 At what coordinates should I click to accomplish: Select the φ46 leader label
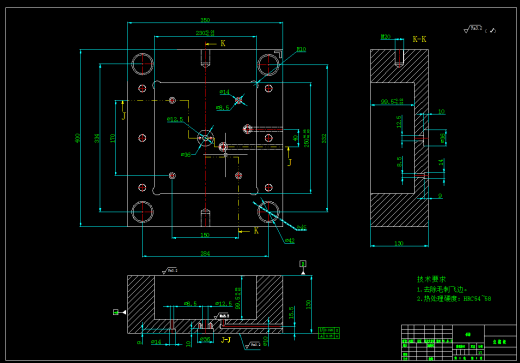[x=301, y=228]
